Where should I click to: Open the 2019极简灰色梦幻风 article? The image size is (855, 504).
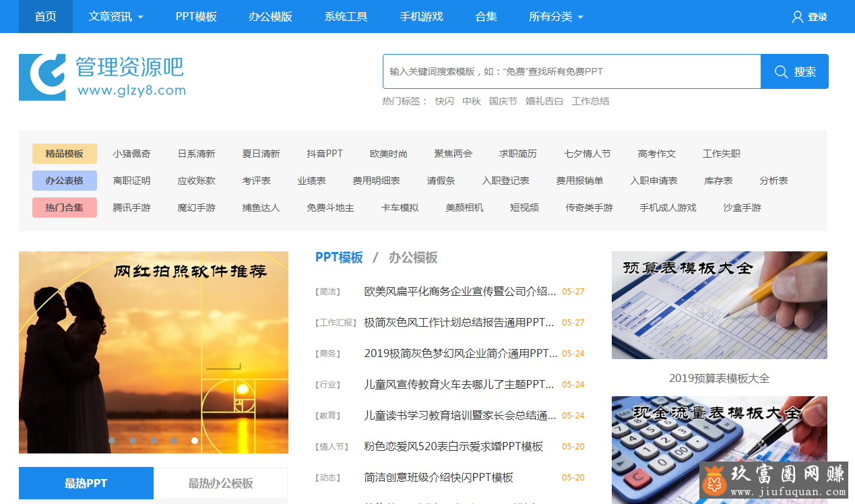(460, 354)
